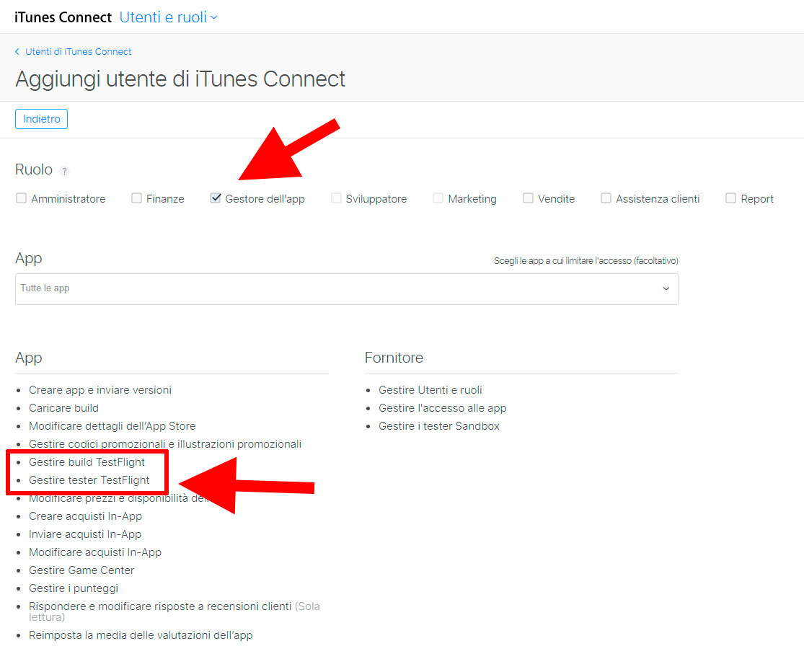804x672 pixels.
Task: Click 'Inviare acquisti In-App' item
Action: (x=85, y=534)
